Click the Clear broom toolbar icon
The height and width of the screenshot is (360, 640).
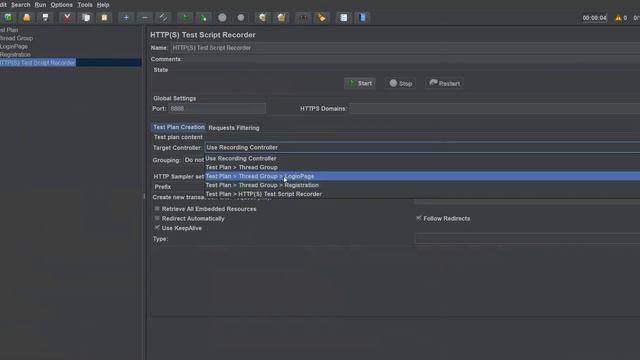262,18
